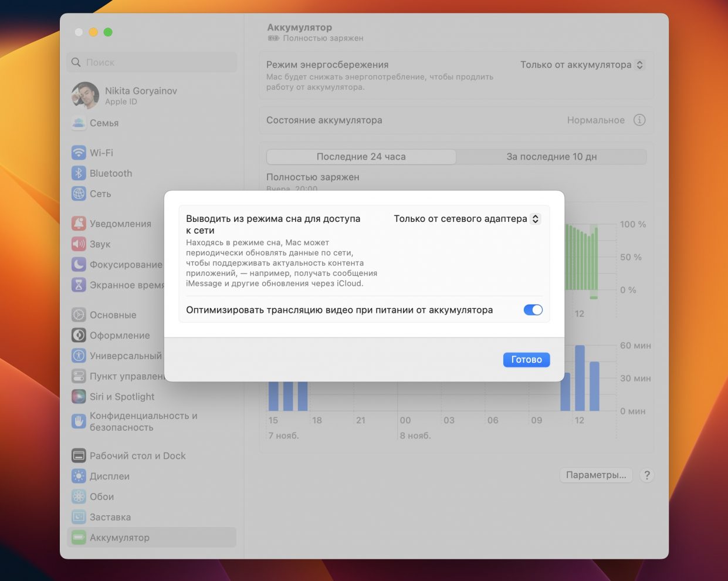Open Конфиденциальность и безопасность hand icon
Screen dimensions: 728x581
point(79,421)
